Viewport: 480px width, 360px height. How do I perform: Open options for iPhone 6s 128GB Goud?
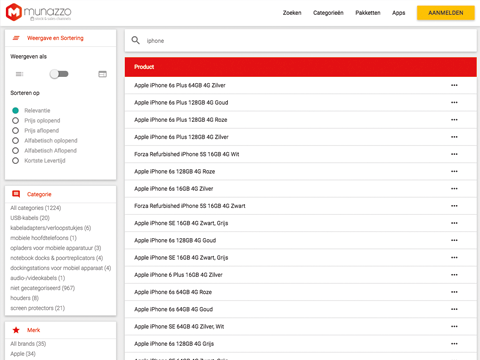(x=454, y=240)
